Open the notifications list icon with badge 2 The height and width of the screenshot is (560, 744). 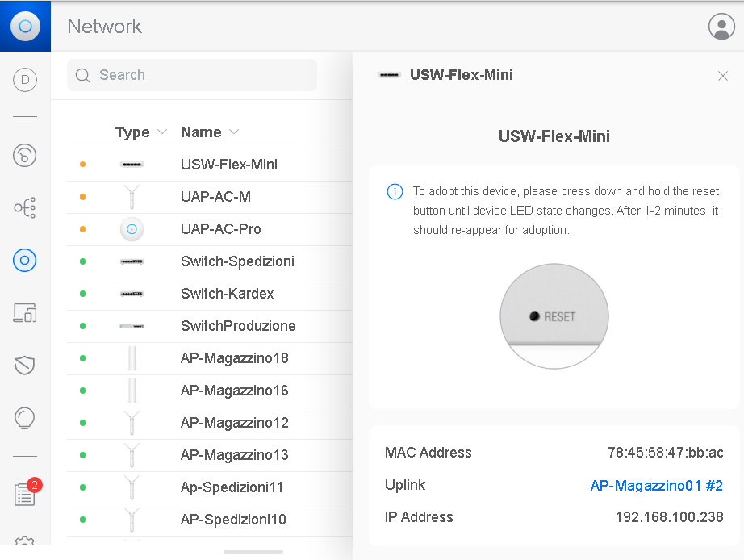coord(25,494)
